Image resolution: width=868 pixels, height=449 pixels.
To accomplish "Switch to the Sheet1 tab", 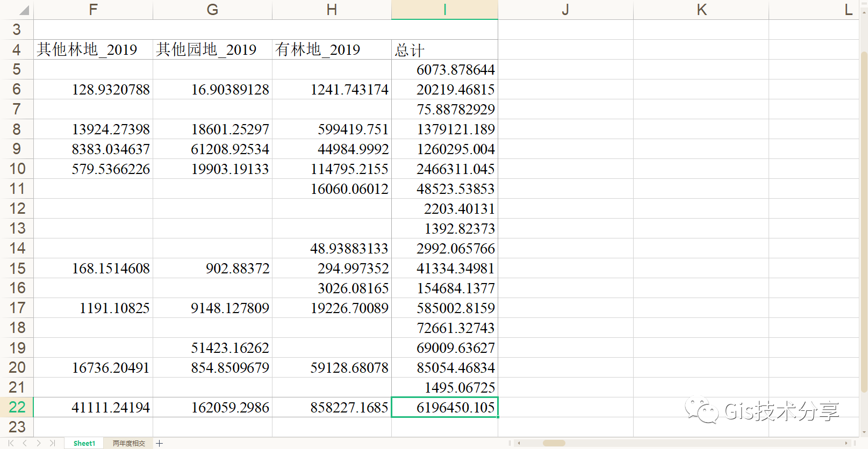I will pos(84,443).
